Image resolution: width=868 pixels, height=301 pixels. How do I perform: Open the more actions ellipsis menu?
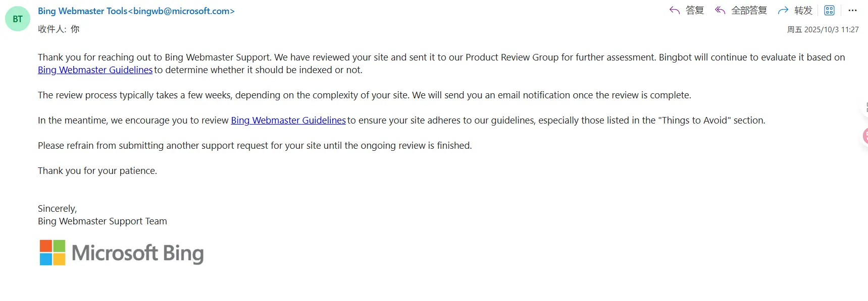[x=853, y=10]
